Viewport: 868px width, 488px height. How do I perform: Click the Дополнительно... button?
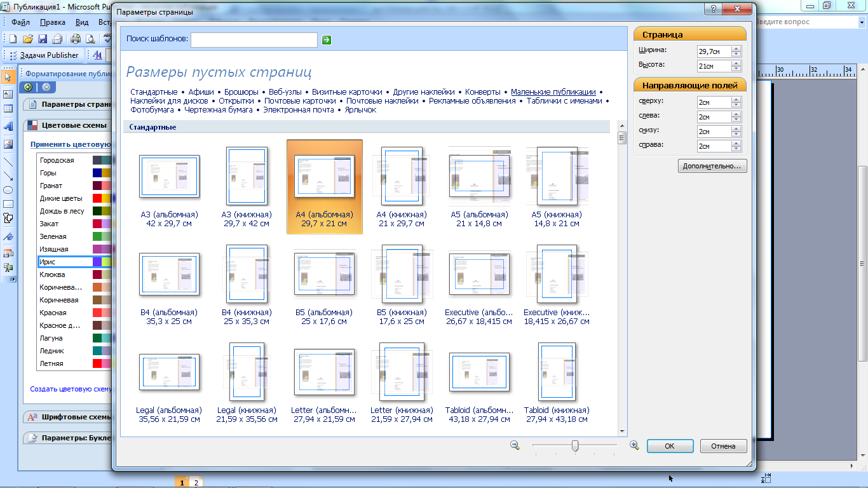712,166
